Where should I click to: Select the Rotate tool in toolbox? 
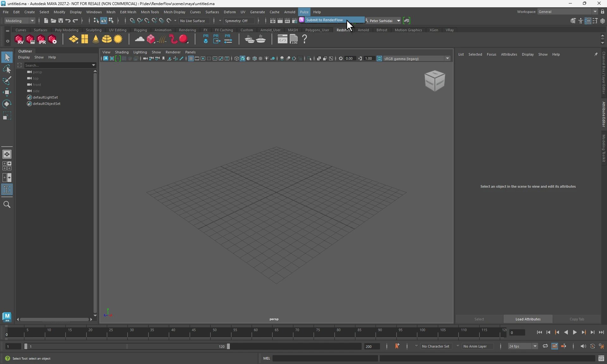pyautogui.click(x=7, y=104)
